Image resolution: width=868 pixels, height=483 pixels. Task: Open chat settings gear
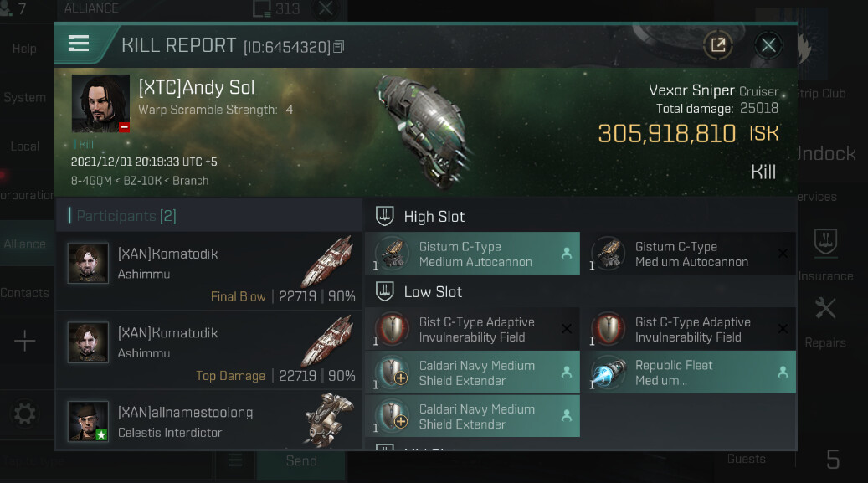[25, 414]
